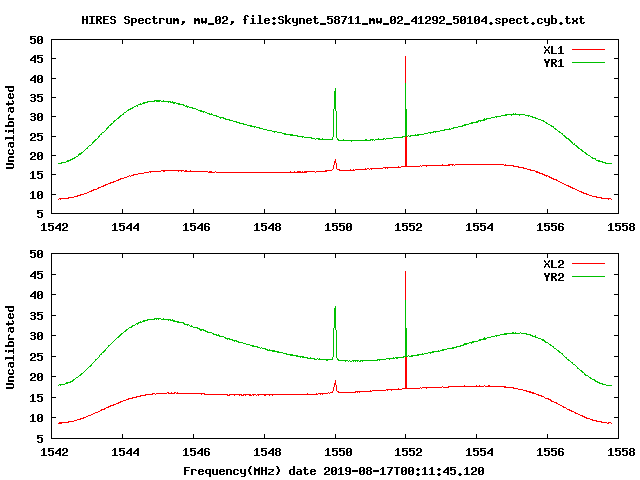Viewport: 640px width, 480px height.
Task: Click the 1552 MHz red spike in XL1 plot
Action: [405, 110]
